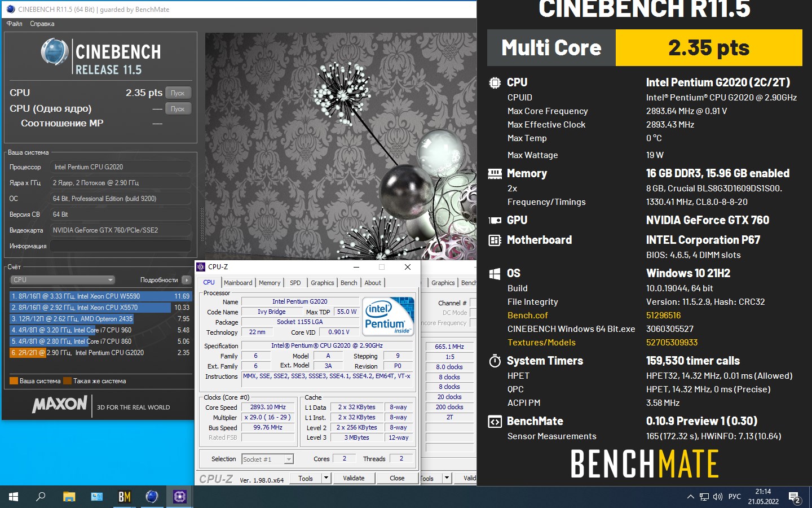The height and width of the screenshot is (508, 812).
Task: Switch to the Bench tab in front CPU-Z
Action: [349, 283]
